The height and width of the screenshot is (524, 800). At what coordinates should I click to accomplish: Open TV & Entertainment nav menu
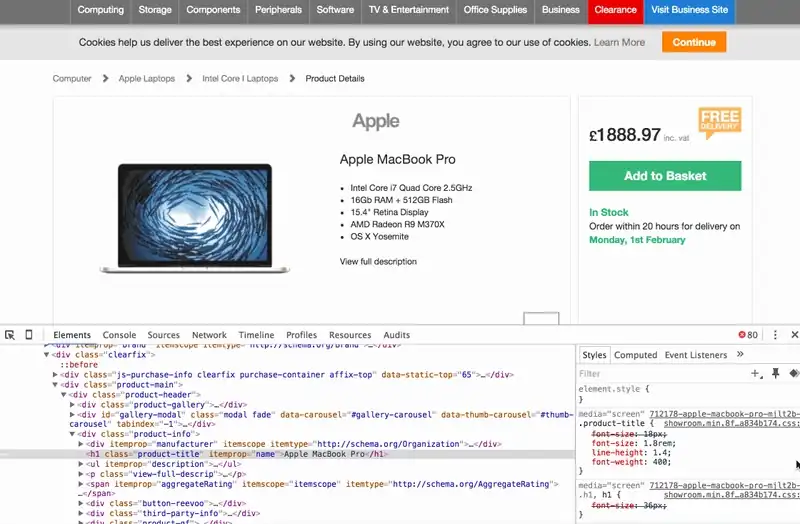(409, 10)
